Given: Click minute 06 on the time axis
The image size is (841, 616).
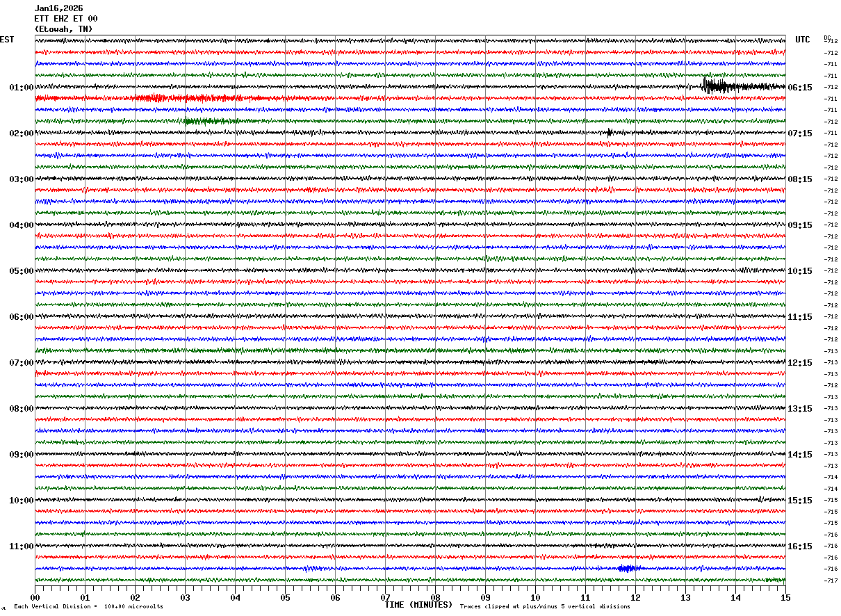Looking at the screenshot, I should [335, 597].
